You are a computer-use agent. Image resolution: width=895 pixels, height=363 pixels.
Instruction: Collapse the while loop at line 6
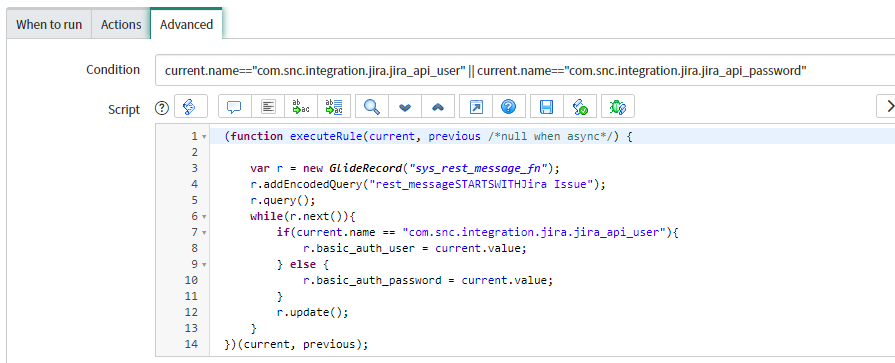204,217
